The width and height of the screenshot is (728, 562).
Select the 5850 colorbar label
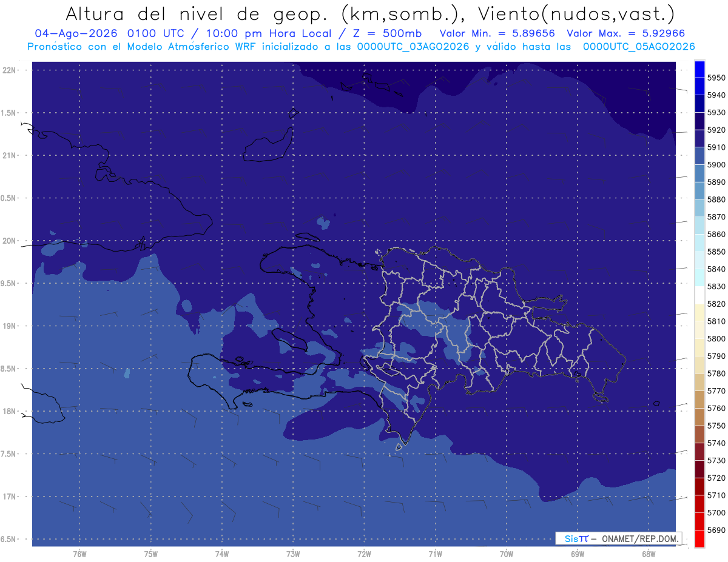click(716, 252)
